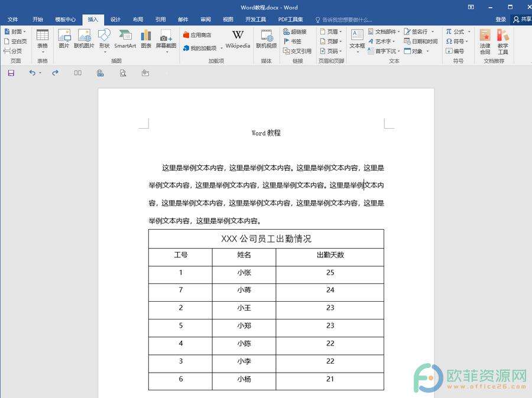Switch to the Design (设计) tab
Viewport: 532px width, 398px height.
click(x=115, y=19)
